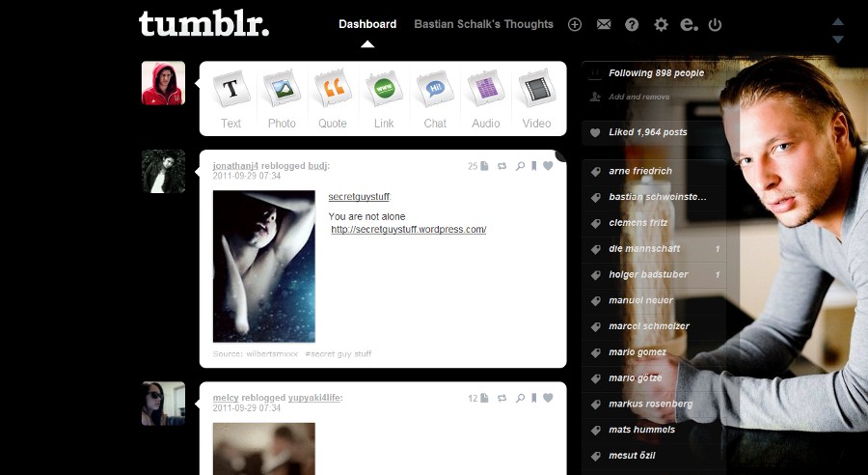The height and width of the screenshot is (475, 868).
Task: Open the 25 notes on jonathanj4 post
Action: click(x=477, y=166)
